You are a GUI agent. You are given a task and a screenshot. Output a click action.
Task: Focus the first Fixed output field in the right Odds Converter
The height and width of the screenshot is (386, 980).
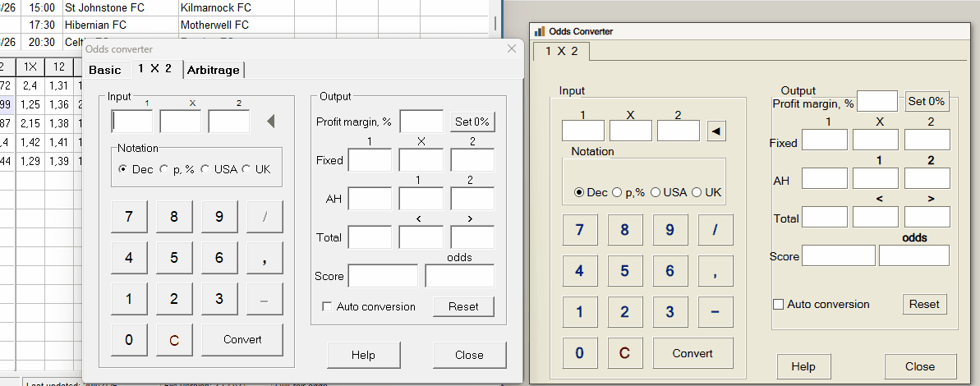825,140
